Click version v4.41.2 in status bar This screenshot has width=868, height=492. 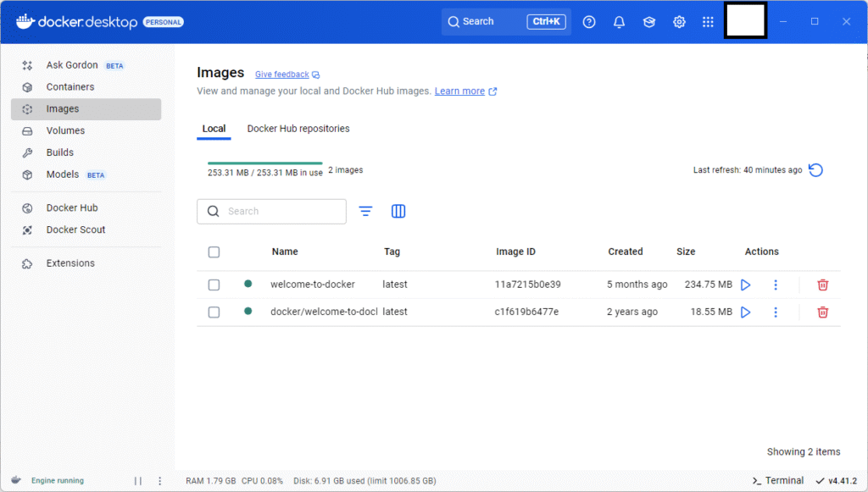point(837,481)
